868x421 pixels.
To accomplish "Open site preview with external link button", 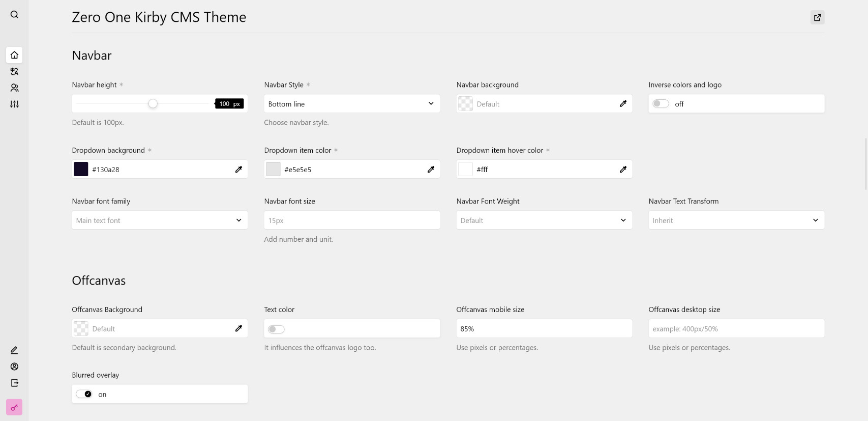I will click(817, 17).
